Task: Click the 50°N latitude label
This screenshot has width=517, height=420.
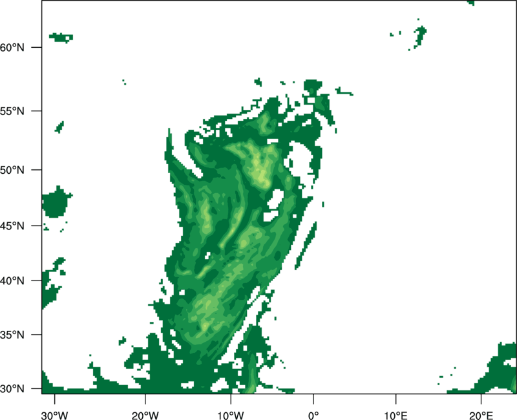Action: pos(12,170)
